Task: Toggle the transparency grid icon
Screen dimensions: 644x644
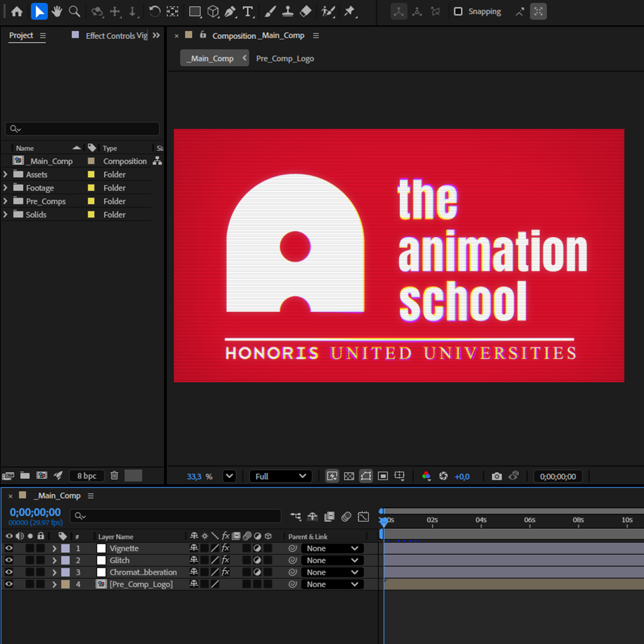Action: pos(349,476)
